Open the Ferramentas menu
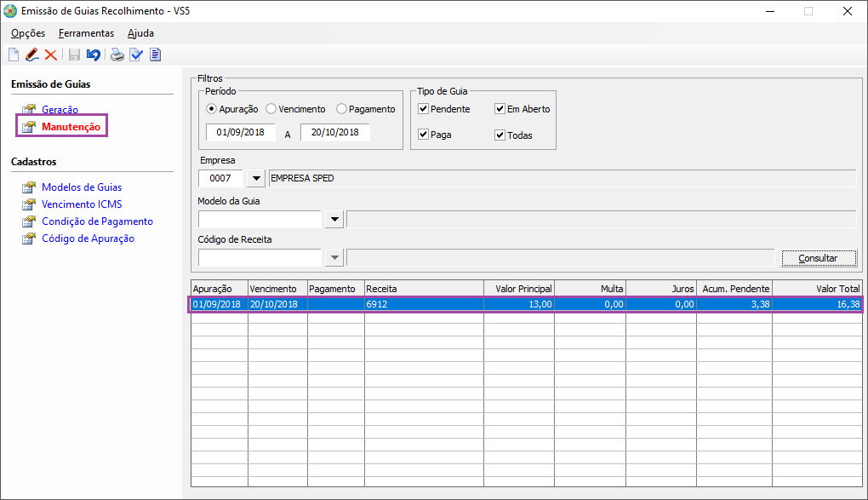The image size is (868, 500). 86,33
